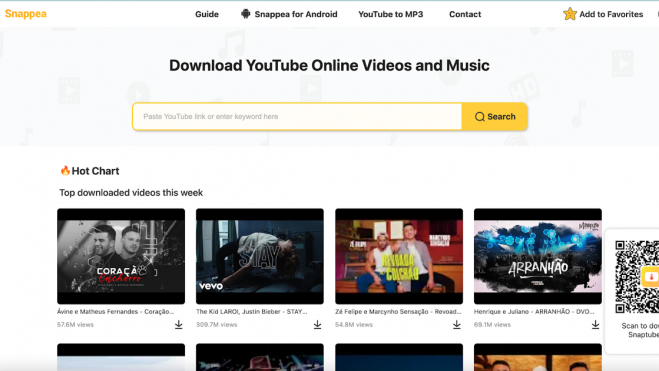Click the Hot Chart flame icon
The image size is (659, 371).
click(65, 170)
